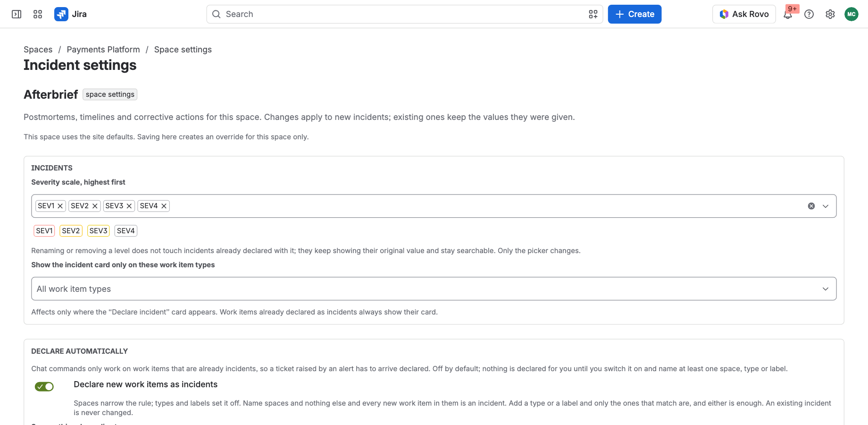Click the red SEV1 preview badge
The width and height of the screenshot is (868, 425).
[x=44, y=231]
